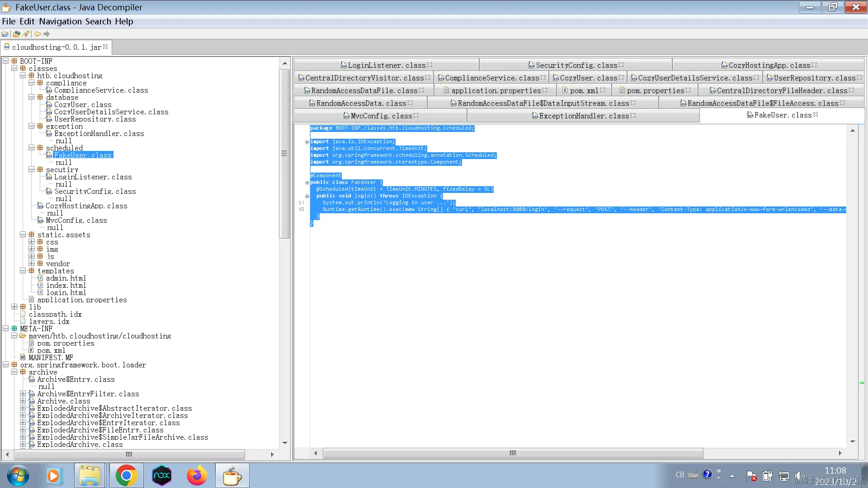Open the Navigation menu

[60, 21]
